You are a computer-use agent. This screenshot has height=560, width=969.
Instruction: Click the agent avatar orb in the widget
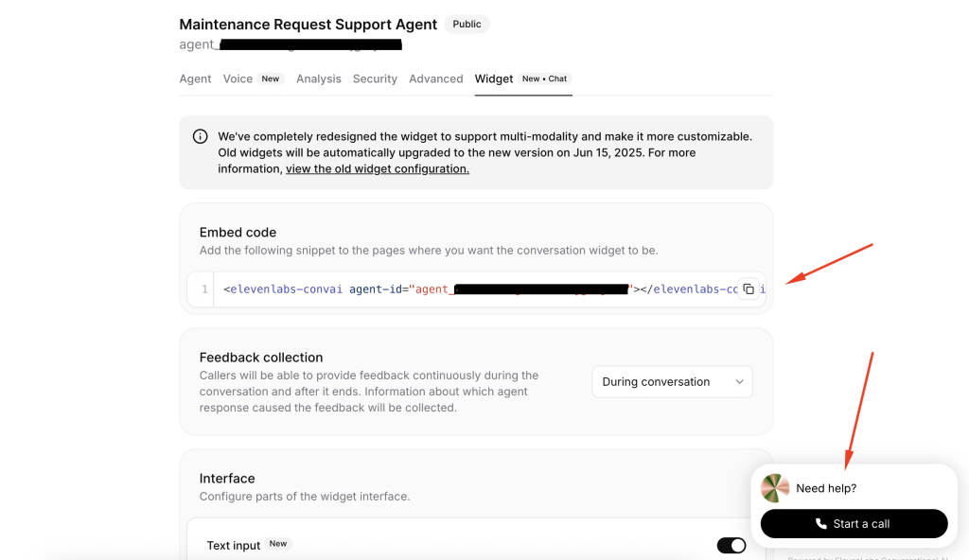[x=775, y=488]
